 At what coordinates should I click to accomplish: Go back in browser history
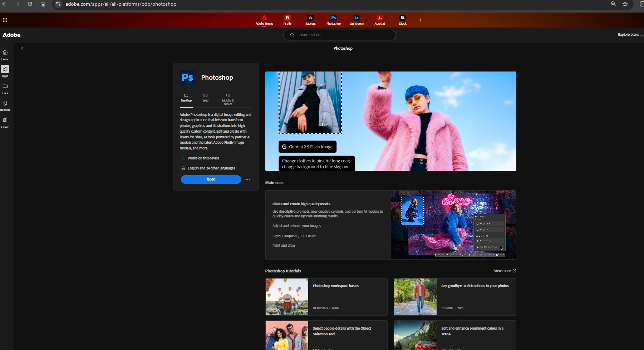click(4, 4)
